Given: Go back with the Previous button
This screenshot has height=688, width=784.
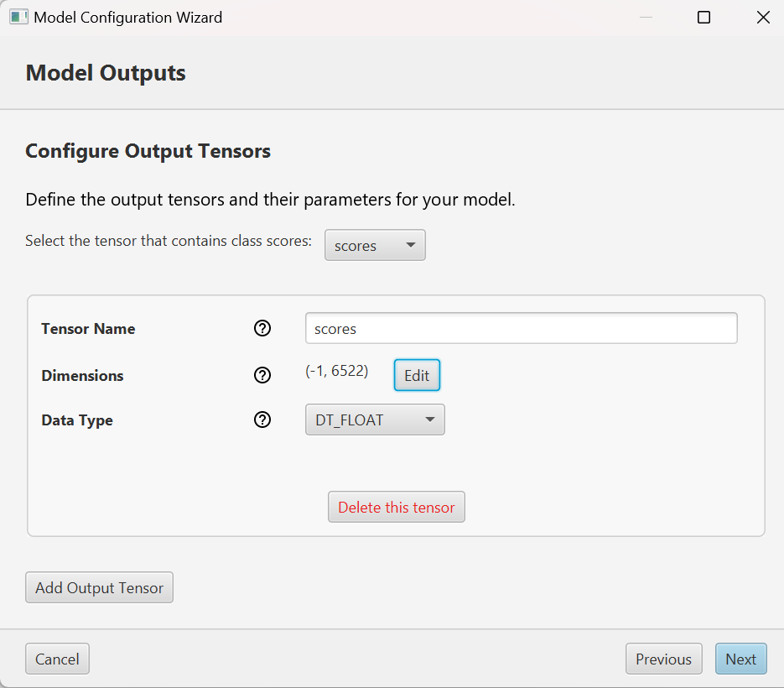Looking at the screenshot, I should [663, 659].
